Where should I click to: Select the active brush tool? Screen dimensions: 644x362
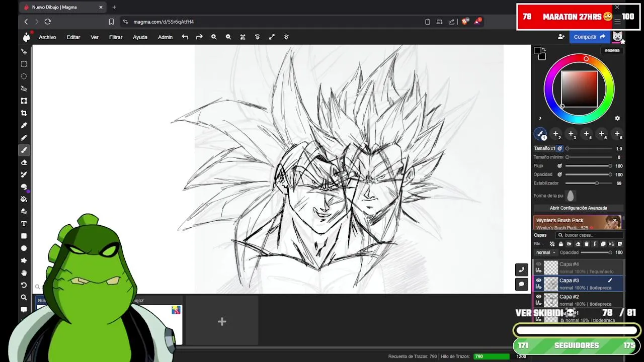(24, 150)
